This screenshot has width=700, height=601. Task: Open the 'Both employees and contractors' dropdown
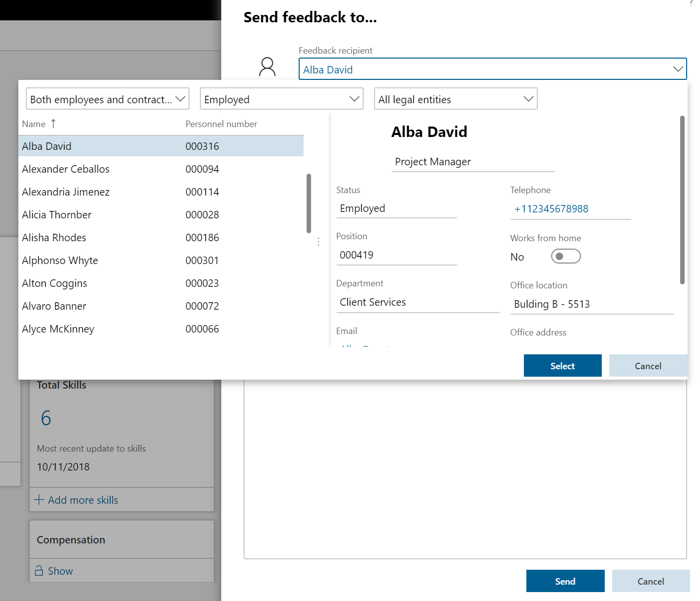(181, 99)
